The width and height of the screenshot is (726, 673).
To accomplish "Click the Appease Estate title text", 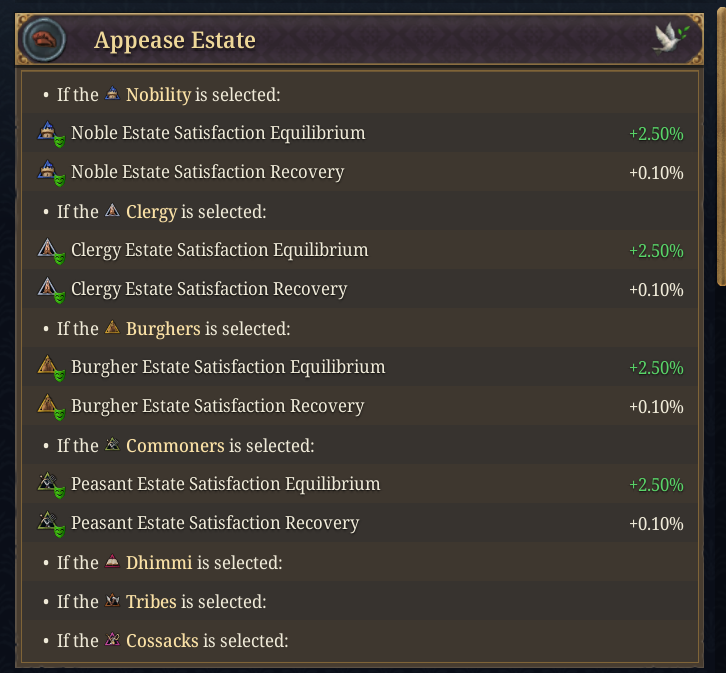I will tap(175, 41).
